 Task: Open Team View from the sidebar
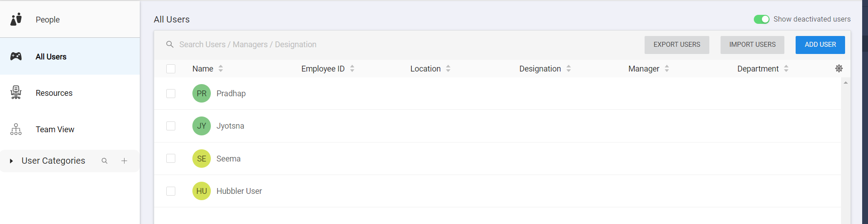click(55, 130)
